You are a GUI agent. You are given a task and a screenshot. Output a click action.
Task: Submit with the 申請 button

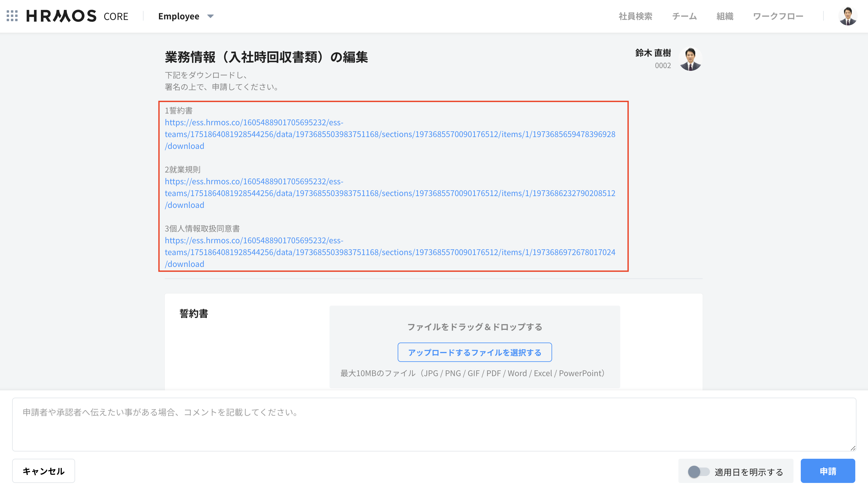(x=827, y=471)
